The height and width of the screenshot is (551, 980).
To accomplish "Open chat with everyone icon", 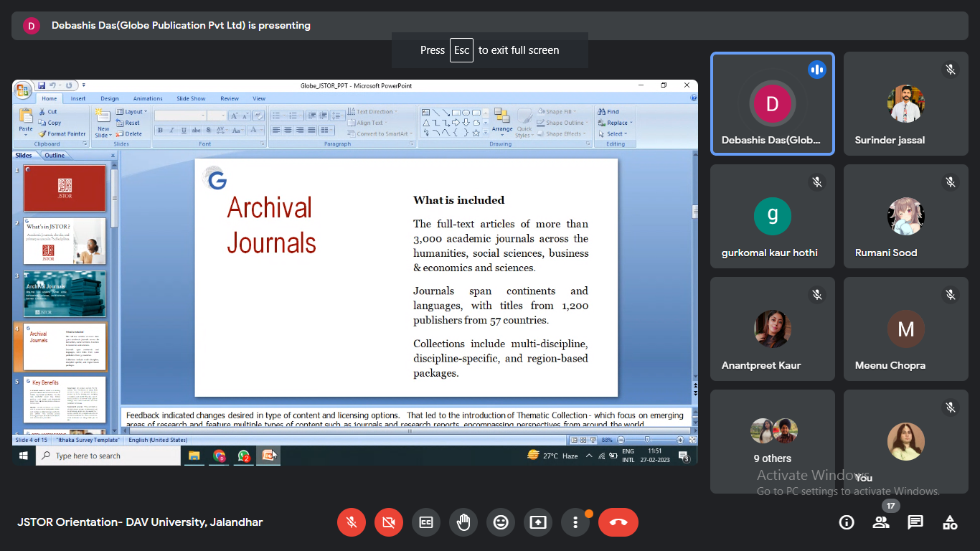I will pyautogui.click(x=915, y=523).
